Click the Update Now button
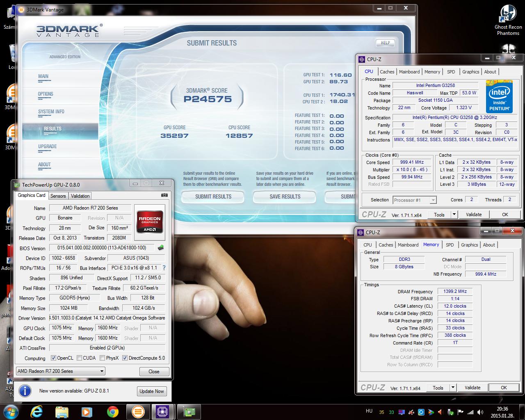525x420 pixels. tap(151, 391)
